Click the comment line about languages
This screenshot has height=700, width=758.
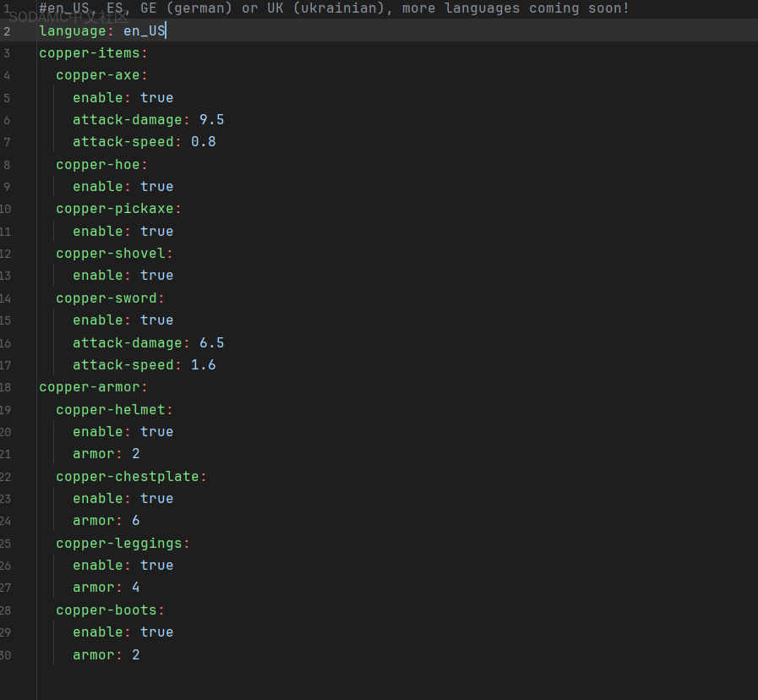[x=334, y=8]
